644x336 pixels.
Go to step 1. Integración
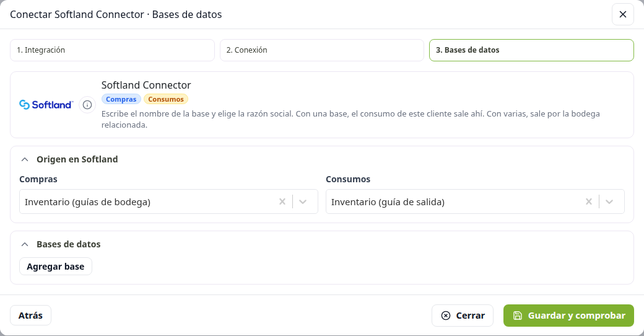pyautogui.click(x=112, y=50)
